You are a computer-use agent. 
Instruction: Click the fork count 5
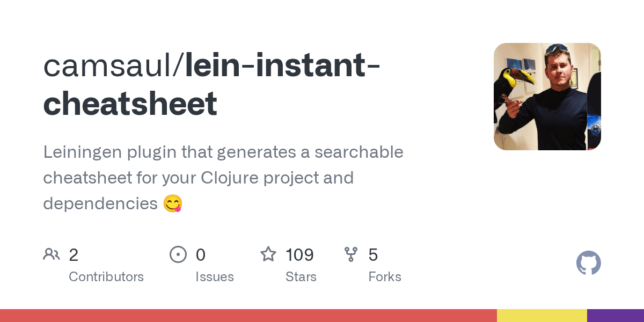coord(373,255)
